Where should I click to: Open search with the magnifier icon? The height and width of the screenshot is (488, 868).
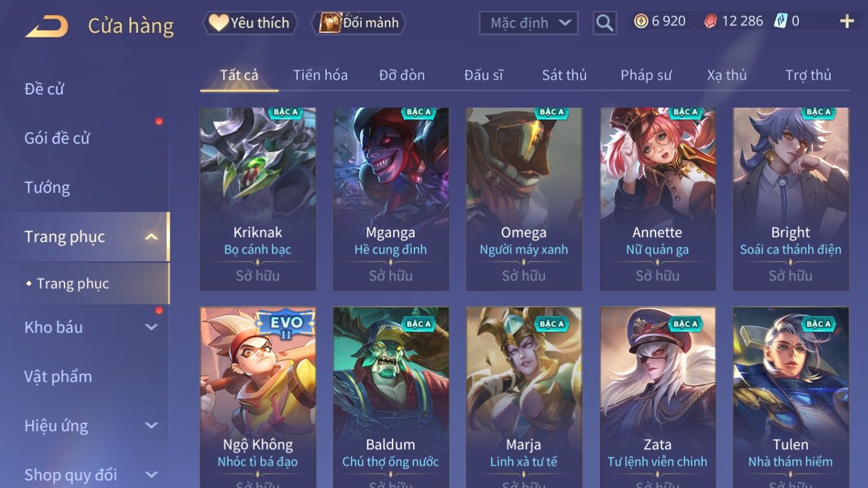pyautogui.click(x=604, y=23)
